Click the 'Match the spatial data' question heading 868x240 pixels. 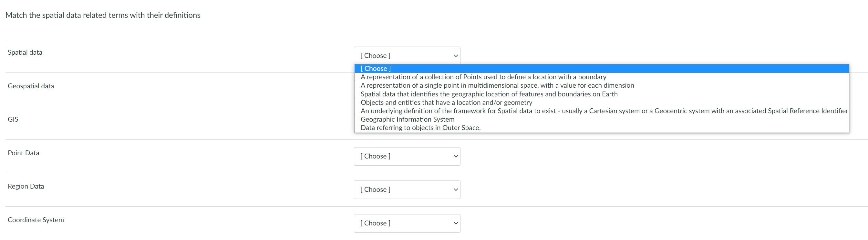(x=103, y=15)
